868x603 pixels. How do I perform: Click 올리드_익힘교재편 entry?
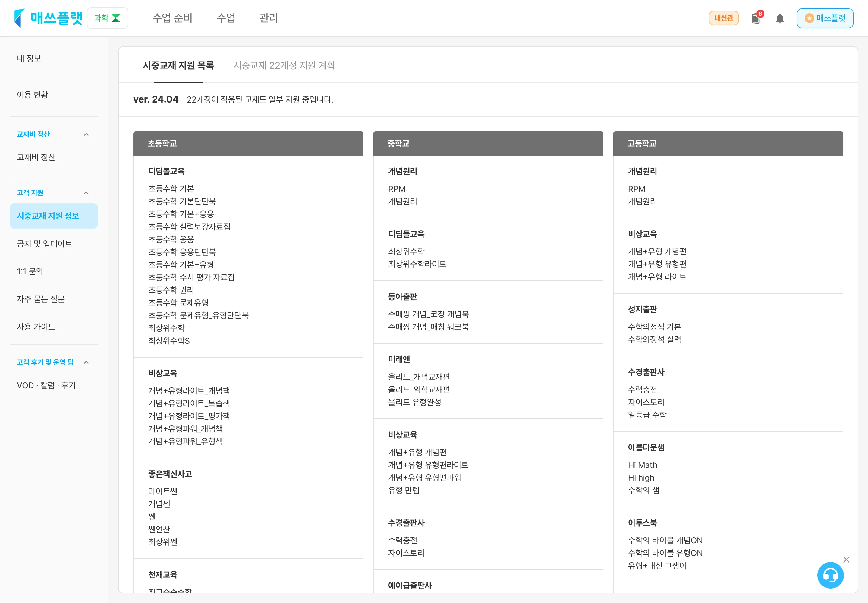coord(419,389)
